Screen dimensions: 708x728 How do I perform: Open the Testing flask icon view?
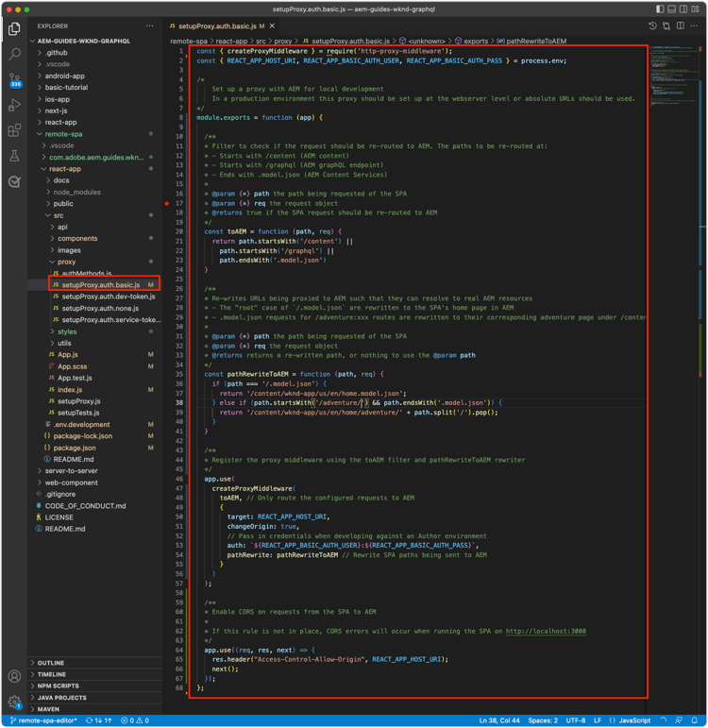14,157
